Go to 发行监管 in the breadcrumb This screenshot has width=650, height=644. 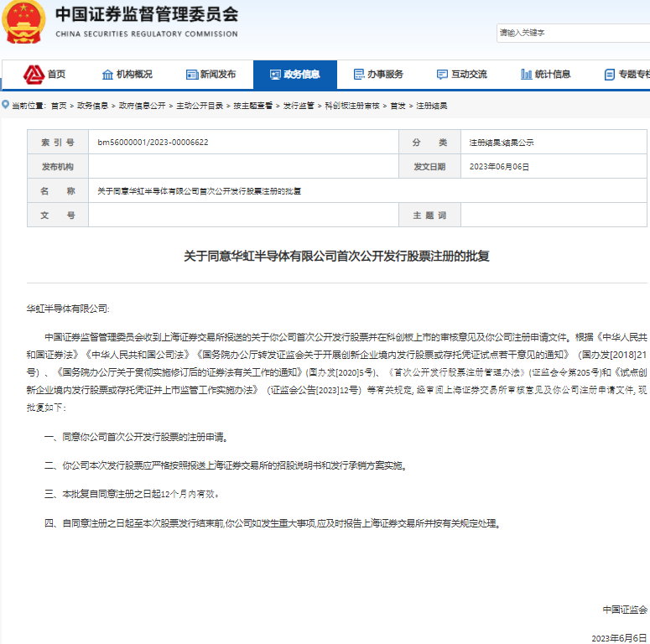[x=299, y=106]
